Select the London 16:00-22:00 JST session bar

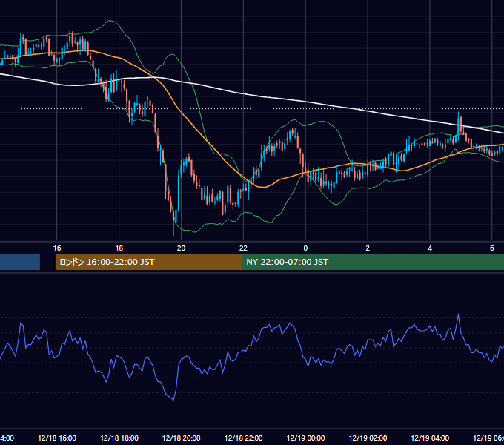pos(148,262)
